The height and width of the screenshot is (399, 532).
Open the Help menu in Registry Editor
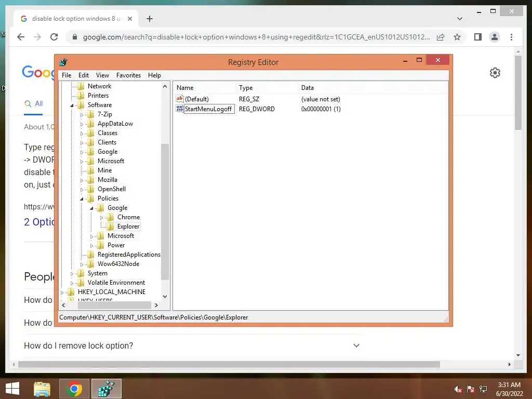pyautogui.click(x=154, y=75)
